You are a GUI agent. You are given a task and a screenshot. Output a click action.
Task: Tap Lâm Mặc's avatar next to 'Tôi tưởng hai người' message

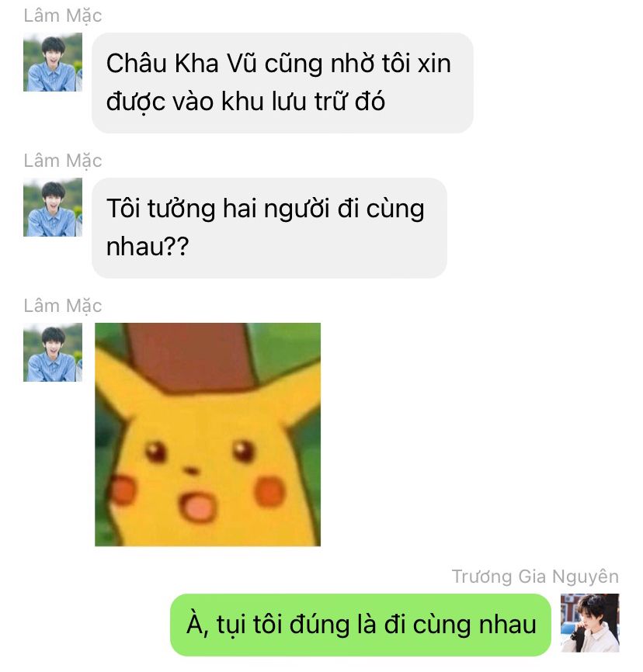click(53, 207)
